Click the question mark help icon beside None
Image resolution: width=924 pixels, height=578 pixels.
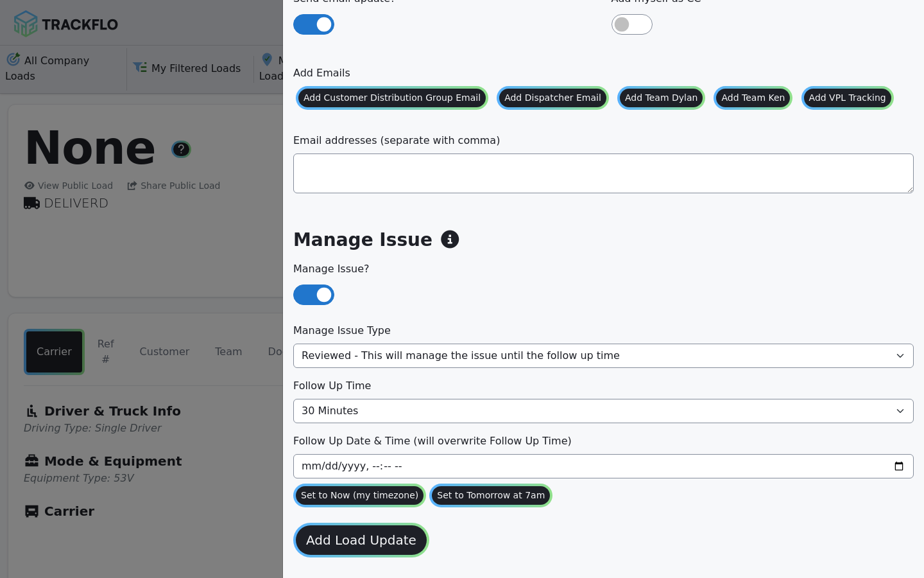pyautogui.click(x=181, y=149)
